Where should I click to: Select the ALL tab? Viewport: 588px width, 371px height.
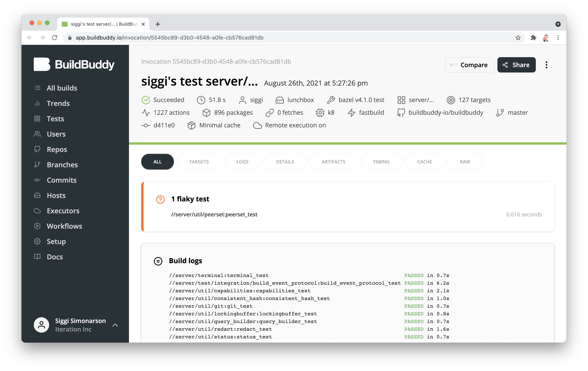click(158, 162)
